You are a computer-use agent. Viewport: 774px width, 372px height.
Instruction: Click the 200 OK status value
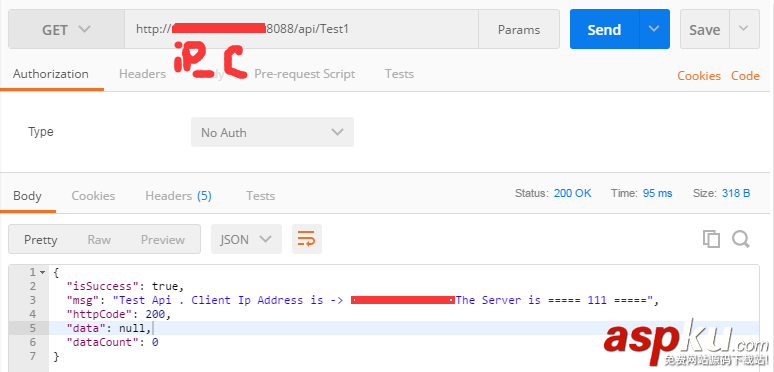point(573,193)
